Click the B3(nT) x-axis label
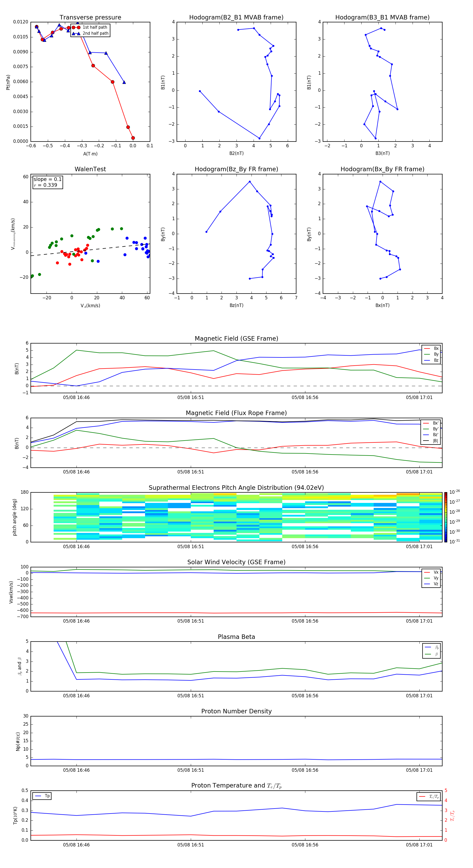Screen dimensions: 473x868 [x=382, y=153]
